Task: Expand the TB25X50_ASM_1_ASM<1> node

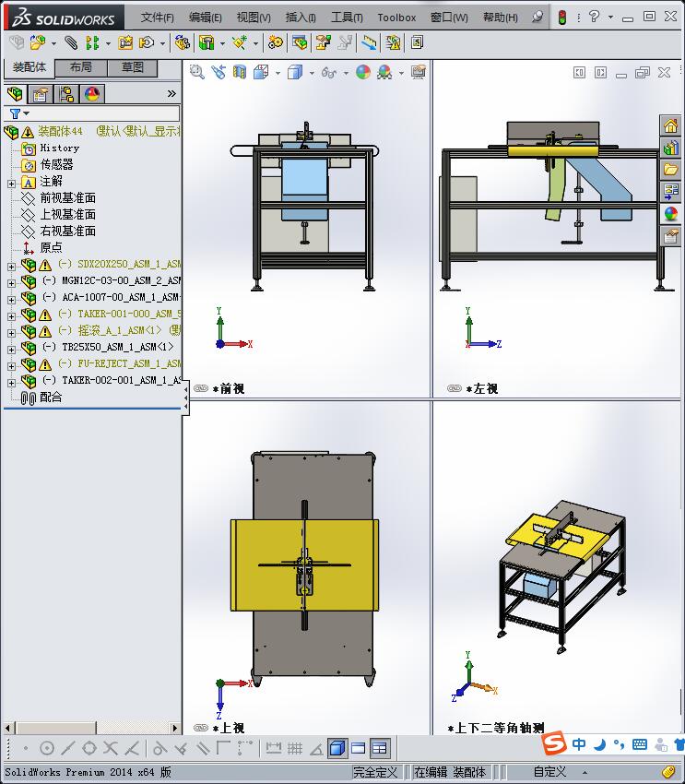Action: (11, 350)
